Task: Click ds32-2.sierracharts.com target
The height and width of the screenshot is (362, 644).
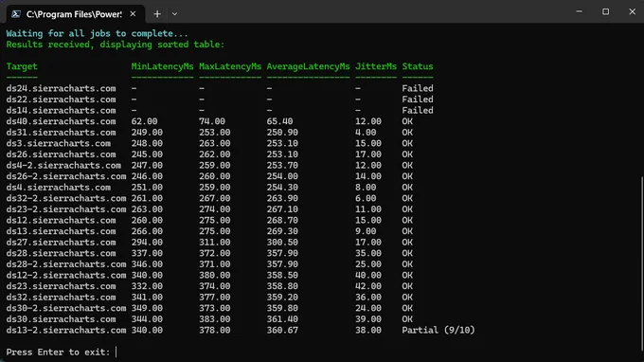Action: pyautogui.click(x=66, y=198)
